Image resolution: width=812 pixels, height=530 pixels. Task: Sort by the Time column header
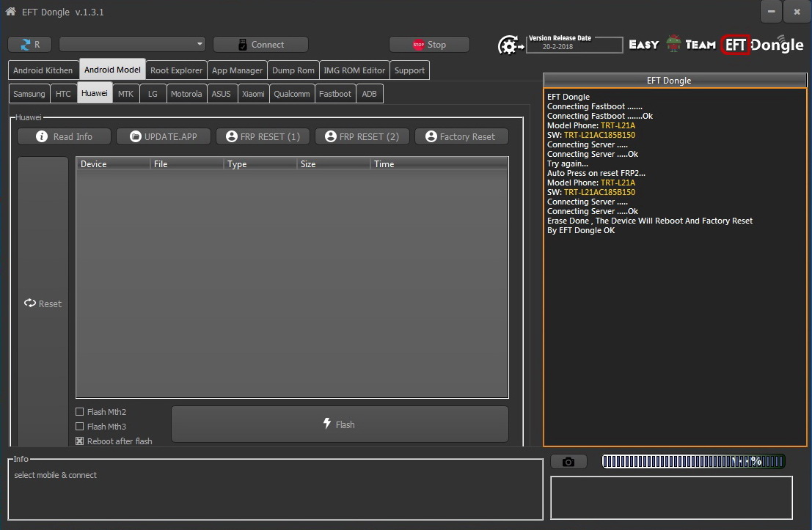click(x=439, y=164)
